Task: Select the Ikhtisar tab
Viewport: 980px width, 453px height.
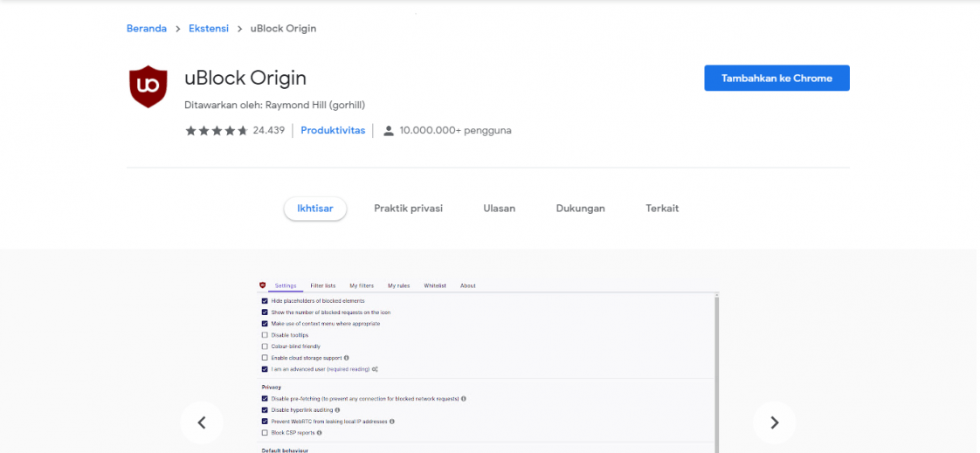Action: pyautogui.click(x=315, y=209)
